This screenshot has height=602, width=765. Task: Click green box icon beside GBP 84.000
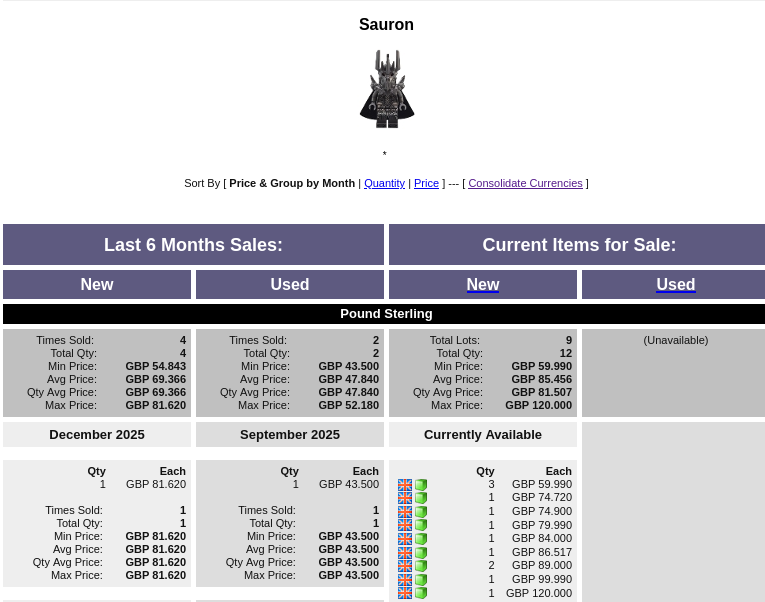(x=421, y=539)
